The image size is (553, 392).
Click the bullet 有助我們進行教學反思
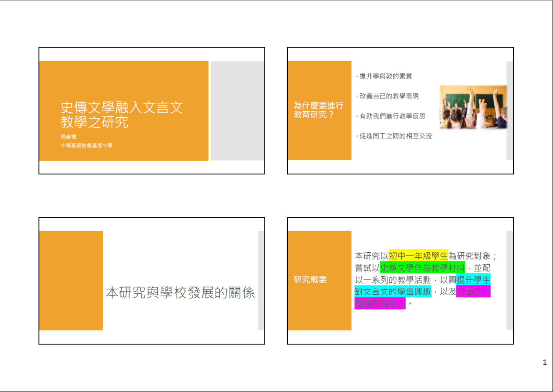pos(392,116)
